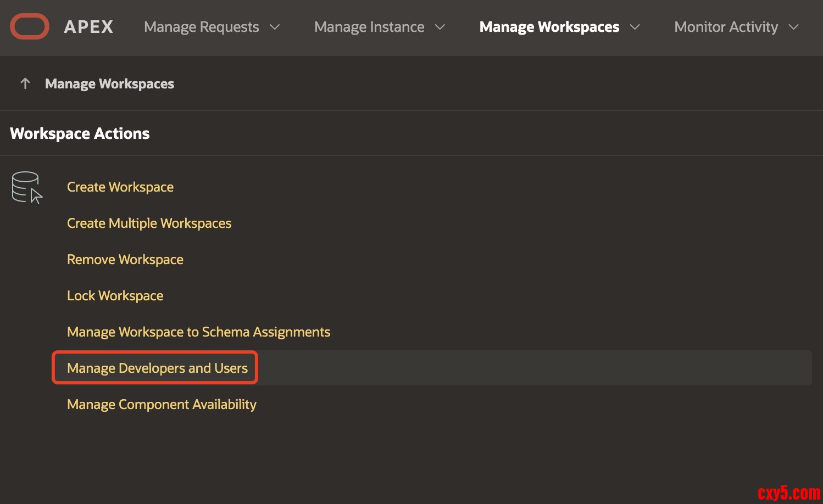823x504 pixels.
Task: Open the Manage Instance menu
Action: click(369, 27)
